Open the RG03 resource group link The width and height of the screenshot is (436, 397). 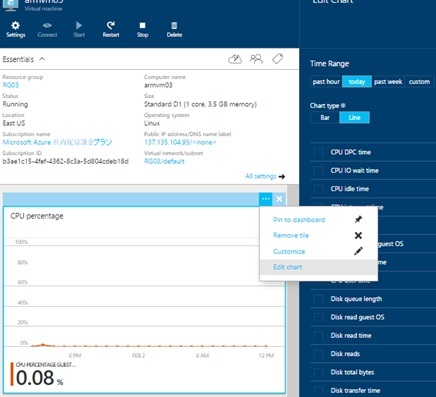11,85
